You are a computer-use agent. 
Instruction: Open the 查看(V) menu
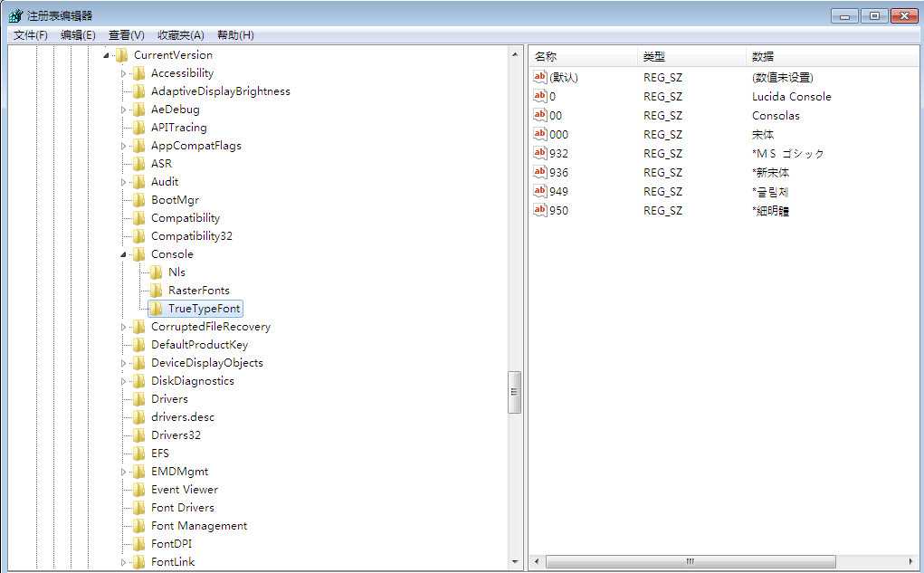coord(126,35)
